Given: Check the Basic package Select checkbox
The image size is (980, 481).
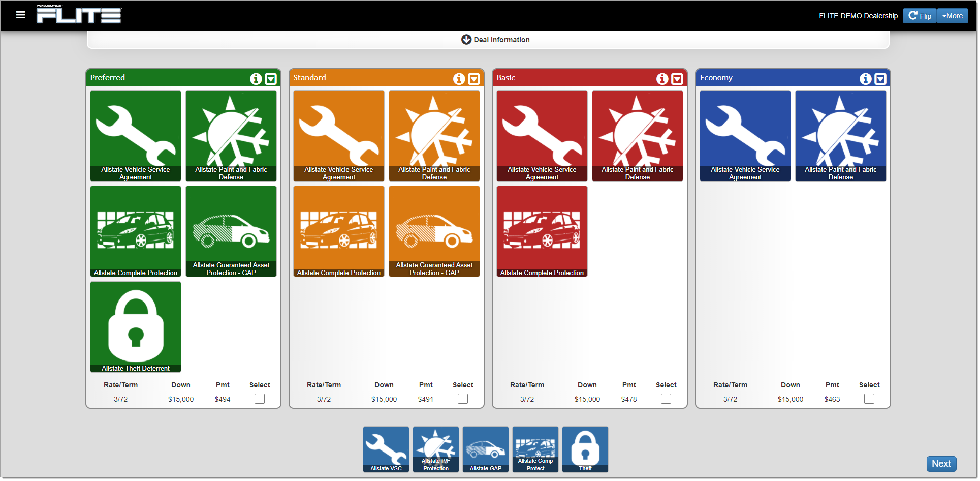Looking at the screenshot, I should pyautogui.click(x=666, y=399).
